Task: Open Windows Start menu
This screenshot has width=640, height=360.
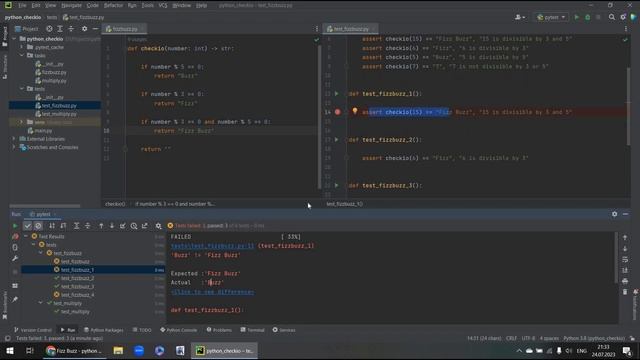Action: (x=10, y=351)
